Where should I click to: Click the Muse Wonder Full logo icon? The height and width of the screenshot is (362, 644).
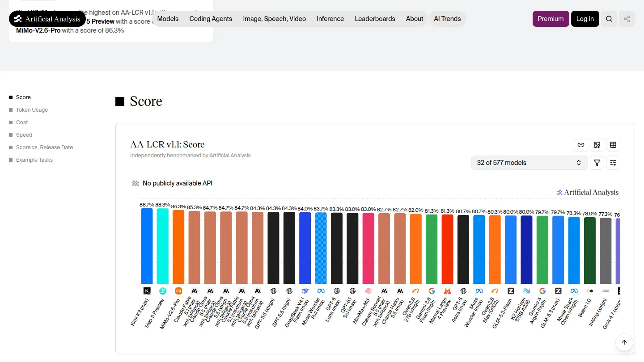pyautogui.click(x=321, y=291)
